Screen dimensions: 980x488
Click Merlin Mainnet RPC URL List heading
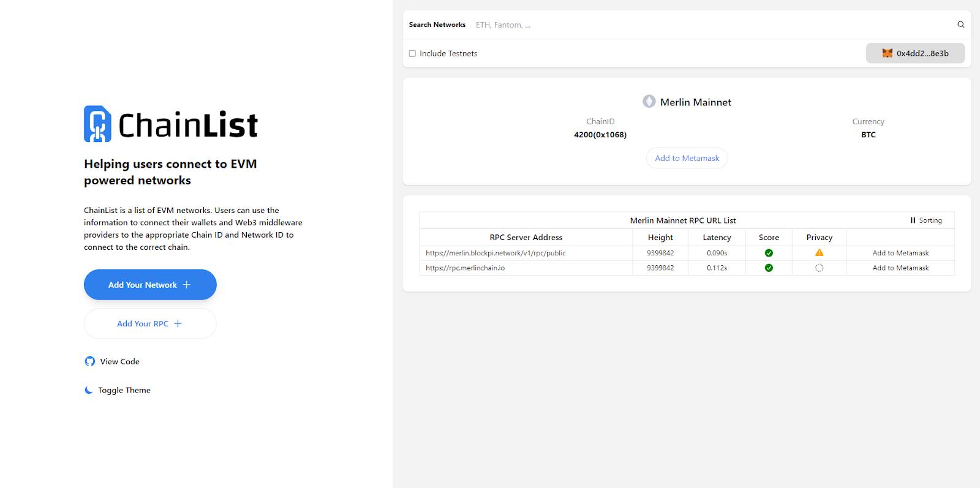(x=683, y=220)
